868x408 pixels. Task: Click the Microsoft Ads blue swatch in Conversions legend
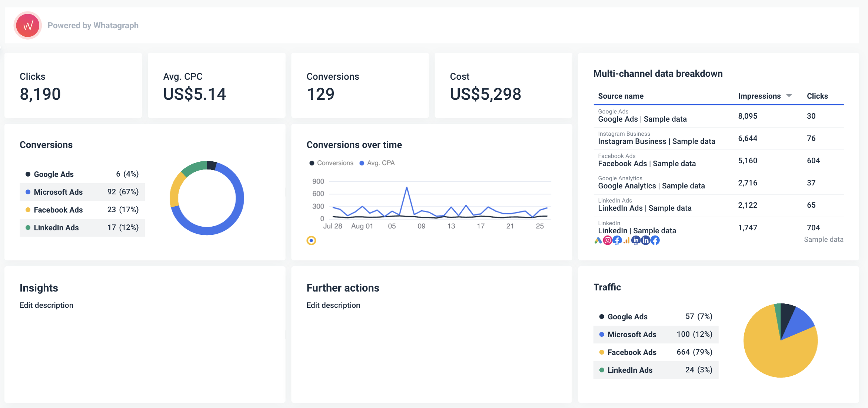(28, 192)
